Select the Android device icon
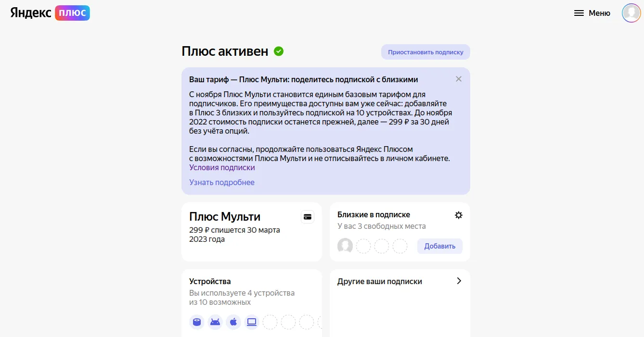 tap(215, 322)
